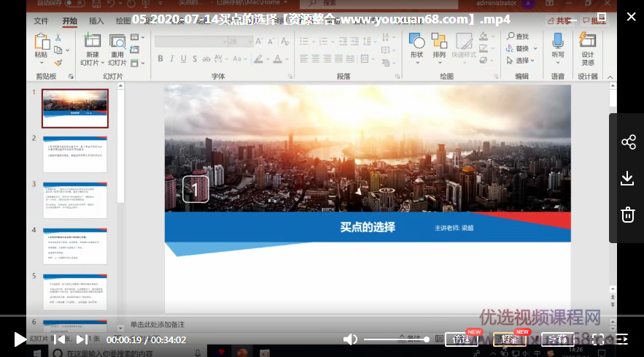The image size is (644, 357).
Task: Click the share icon in right panel
Action: 628,142
